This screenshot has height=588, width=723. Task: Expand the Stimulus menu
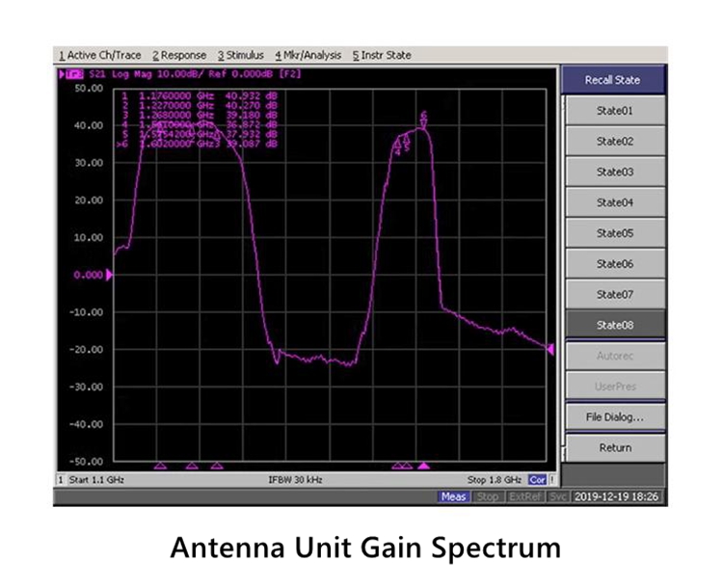pyautogui.click(x=240, y=55)
